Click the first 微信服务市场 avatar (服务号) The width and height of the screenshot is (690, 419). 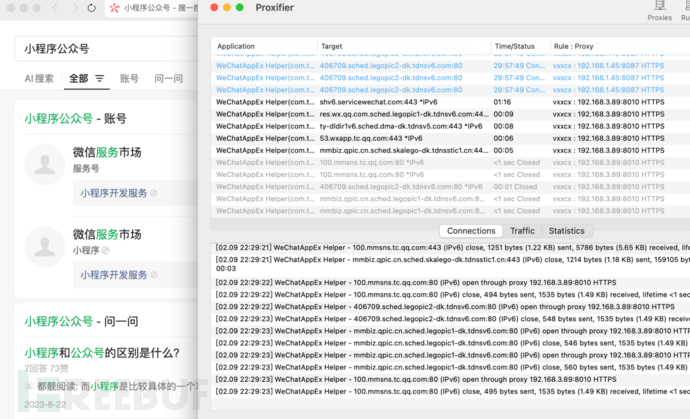coord(45,164)
